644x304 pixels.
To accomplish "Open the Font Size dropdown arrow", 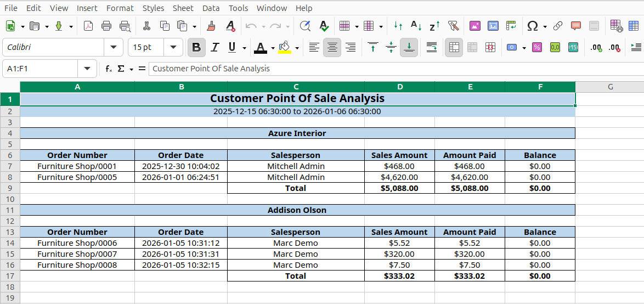I will 173,47.
